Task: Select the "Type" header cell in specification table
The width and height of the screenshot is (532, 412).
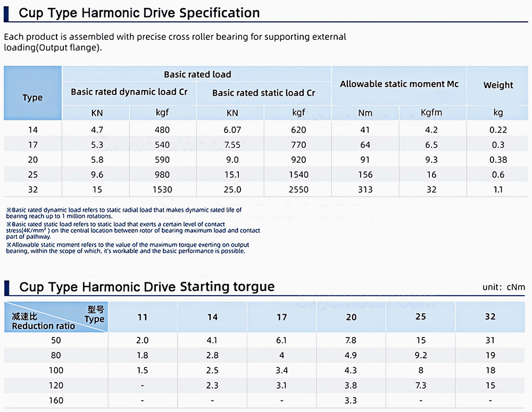Action: (32, 97)
